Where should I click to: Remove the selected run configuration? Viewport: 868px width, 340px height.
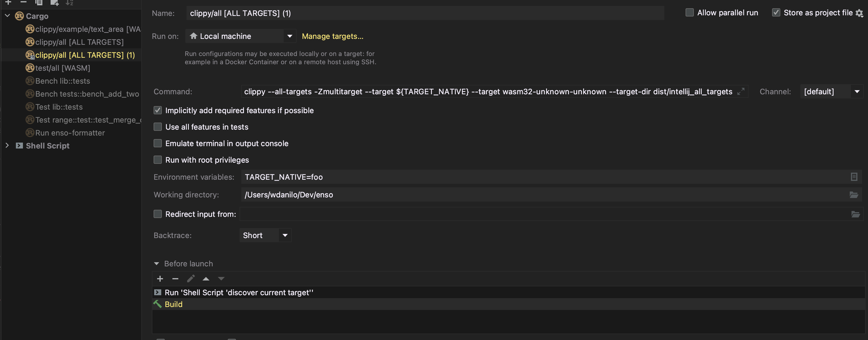pyautogui.click(x=23, y=3)
